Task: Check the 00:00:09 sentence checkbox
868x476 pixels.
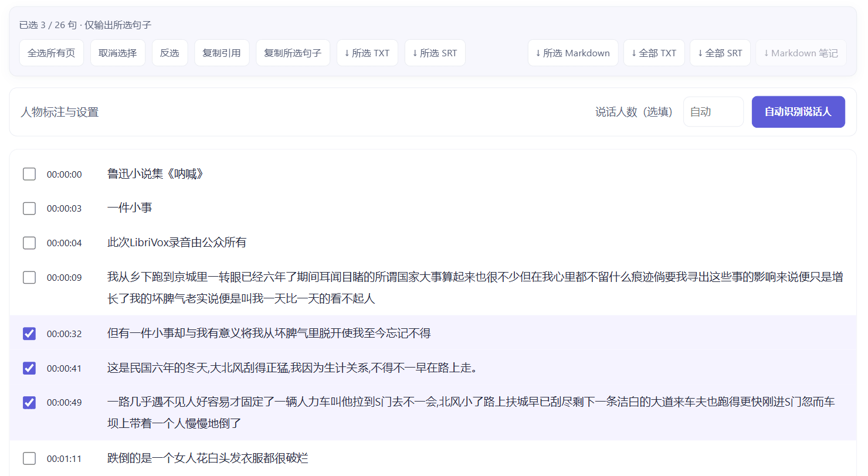Action: point(29,277)
